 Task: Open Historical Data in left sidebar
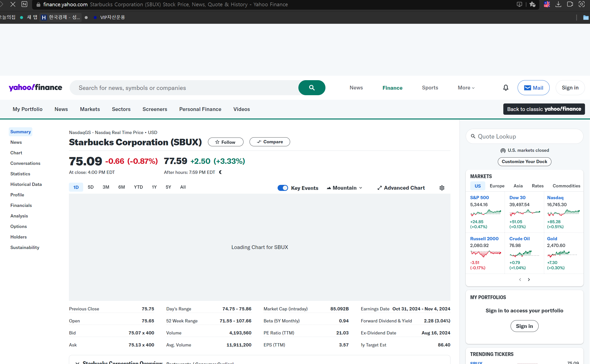26,184
